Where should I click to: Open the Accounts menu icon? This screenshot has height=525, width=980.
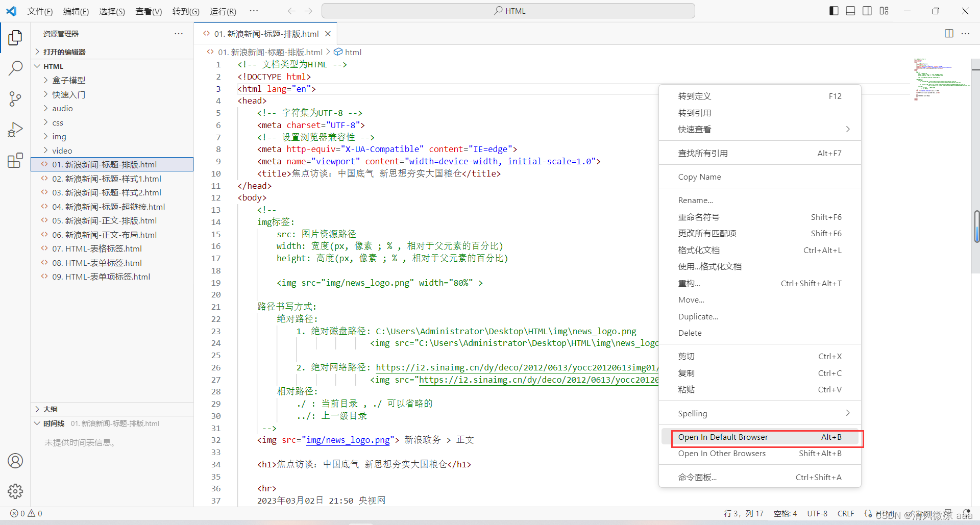tap(15, 461)
